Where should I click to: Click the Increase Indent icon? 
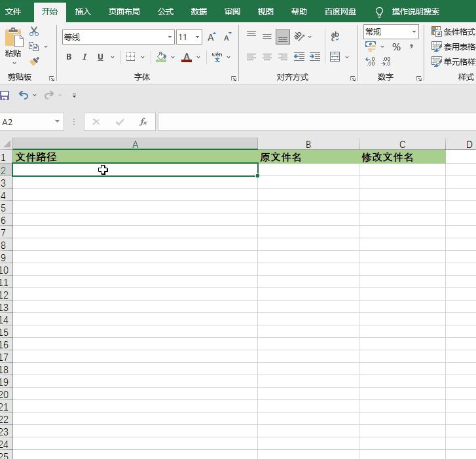[315, 57]
